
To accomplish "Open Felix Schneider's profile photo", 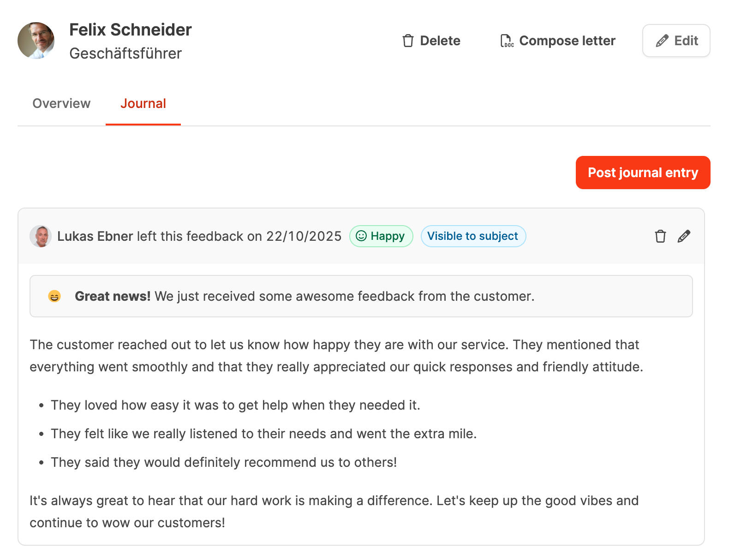I will [x=36, y=41].
